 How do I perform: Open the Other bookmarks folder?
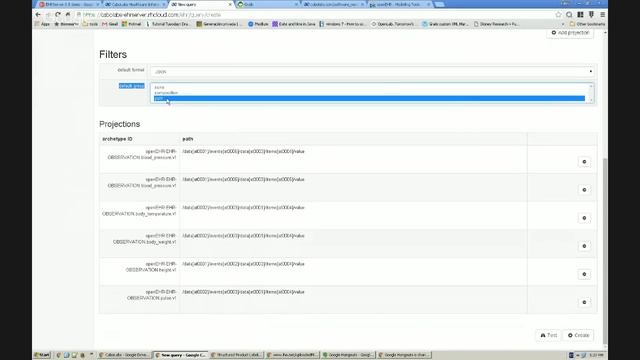click(587, 24)
